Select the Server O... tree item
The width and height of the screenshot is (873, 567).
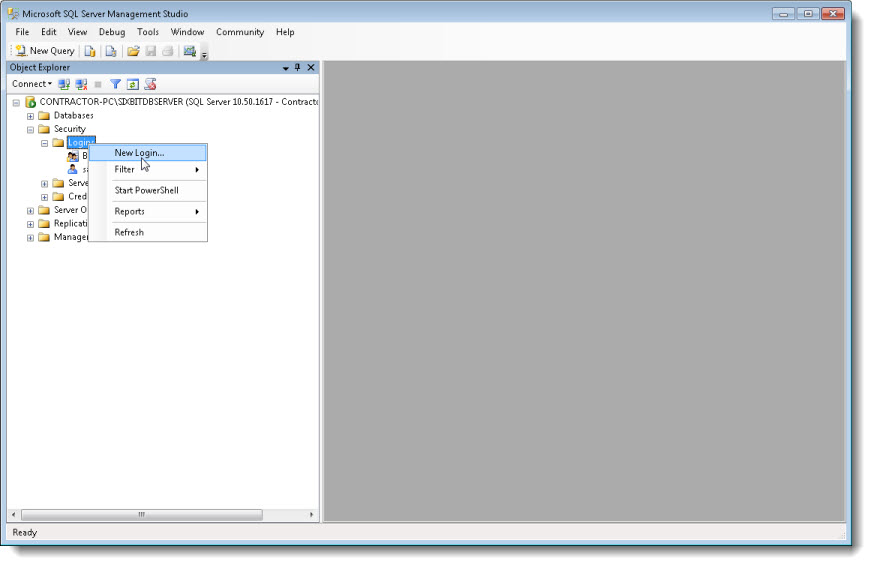[x=70, y=210]
